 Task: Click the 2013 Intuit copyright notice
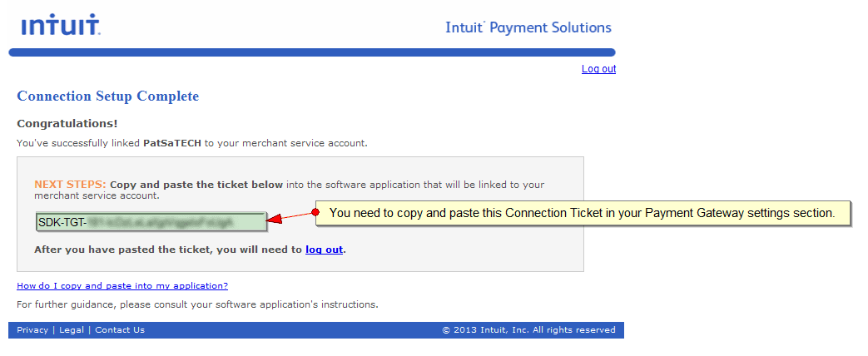click(528, 330)
